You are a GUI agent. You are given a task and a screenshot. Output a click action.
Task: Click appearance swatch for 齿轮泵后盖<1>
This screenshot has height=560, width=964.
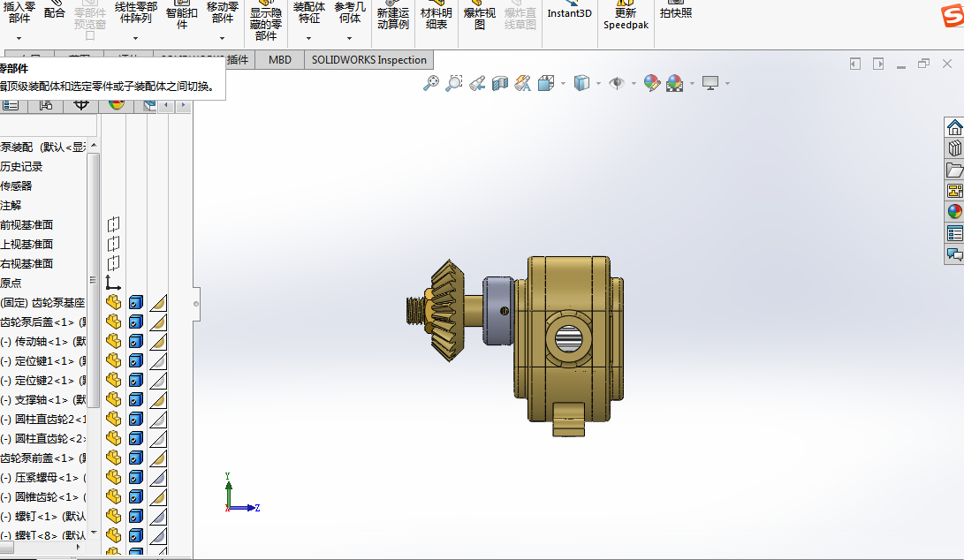[158, 322]
